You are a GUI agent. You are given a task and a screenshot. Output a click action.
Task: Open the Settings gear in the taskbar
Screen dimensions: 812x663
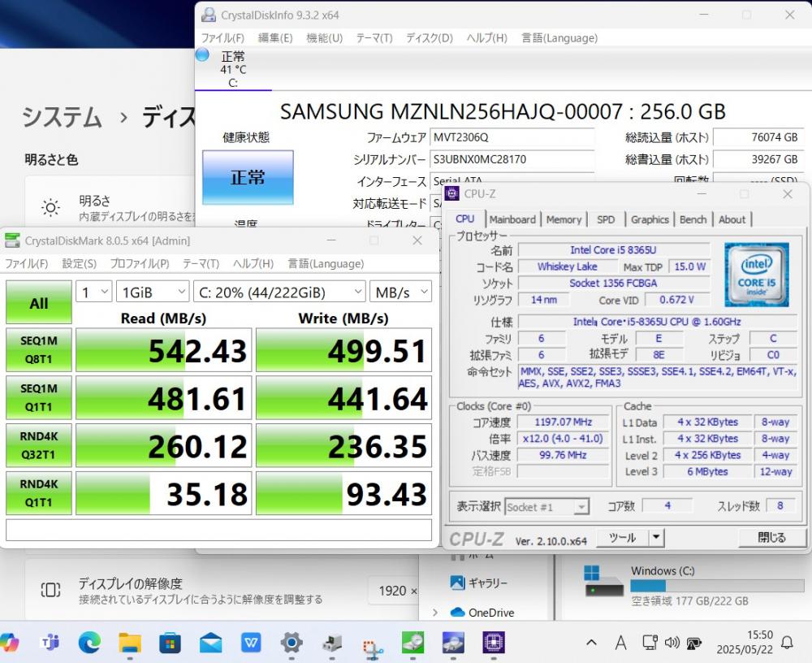tap(292, 643)
